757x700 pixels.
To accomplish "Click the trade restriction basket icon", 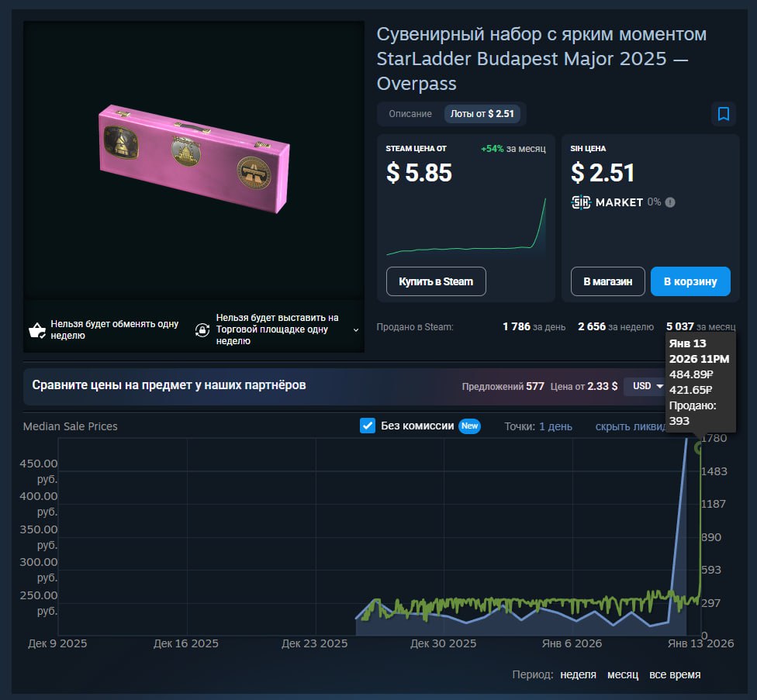I will click(36, 330).
